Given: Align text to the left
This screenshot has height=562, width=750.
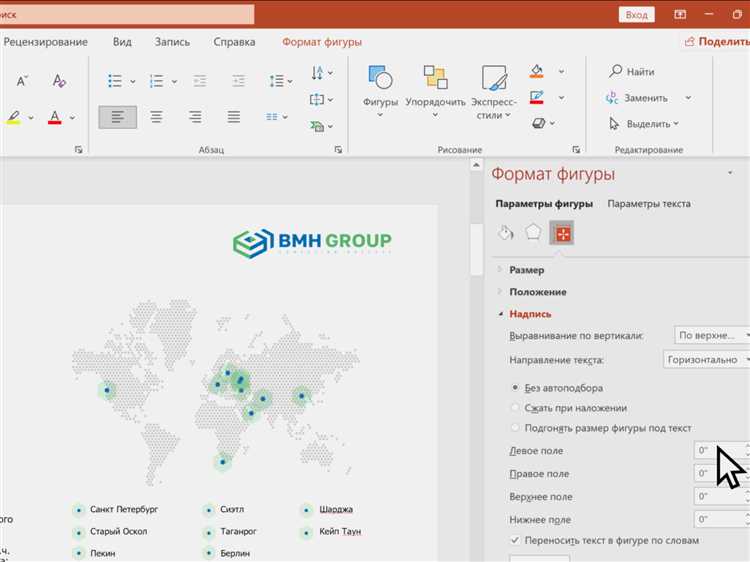Looking at the screenshot, I should (118, 117).
